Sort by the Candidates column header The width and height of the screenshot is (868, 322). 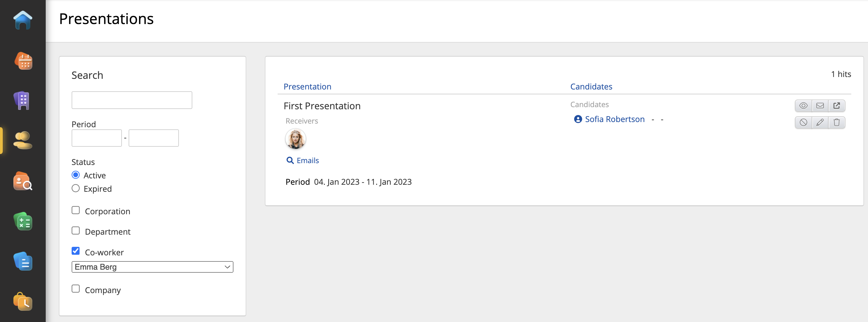pyautogui.click(x=591, y=86)
